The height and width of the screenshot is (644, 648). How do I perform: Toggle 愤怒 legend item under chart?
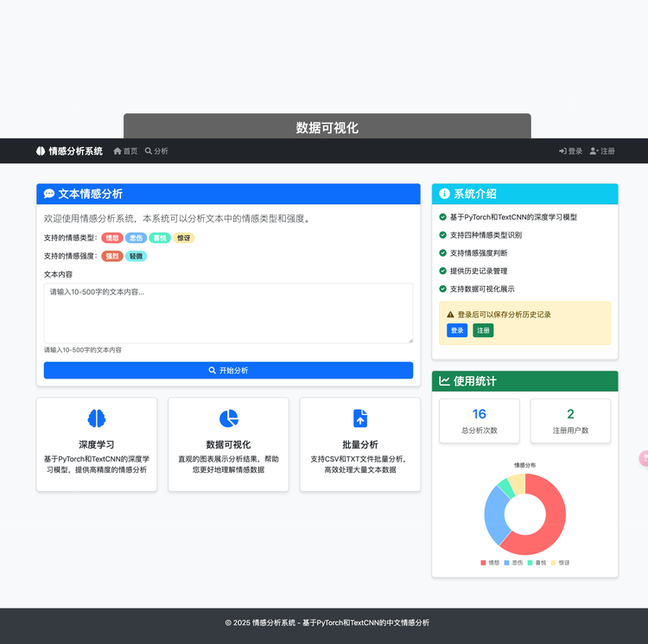pyautogui.click(x=490, y=563)
